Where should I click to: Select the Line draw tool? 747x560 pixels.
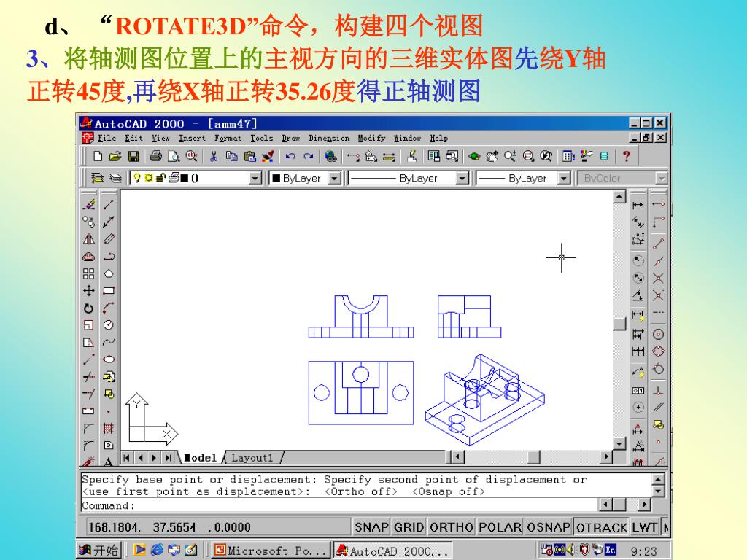(x=109, y=205)
